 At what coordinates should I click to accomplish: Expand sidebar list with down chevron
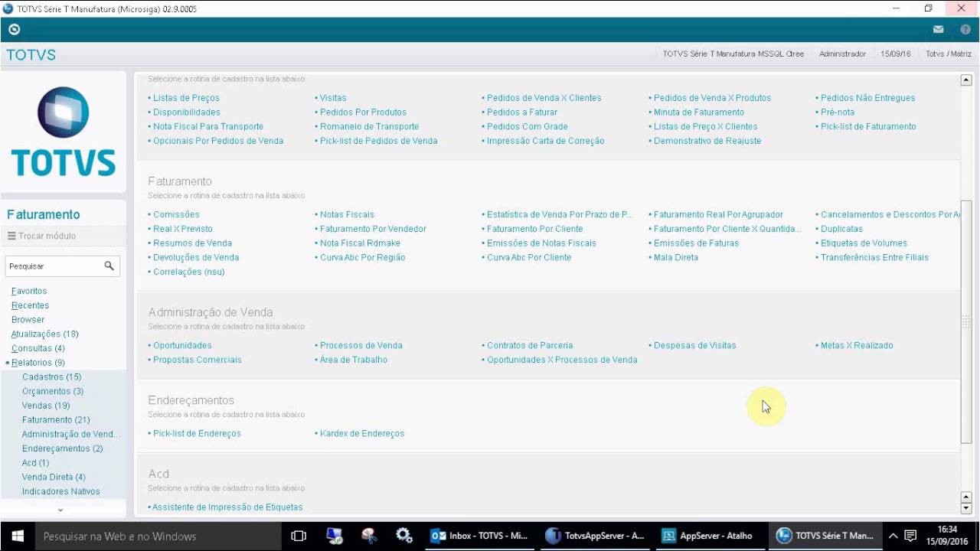60,510
